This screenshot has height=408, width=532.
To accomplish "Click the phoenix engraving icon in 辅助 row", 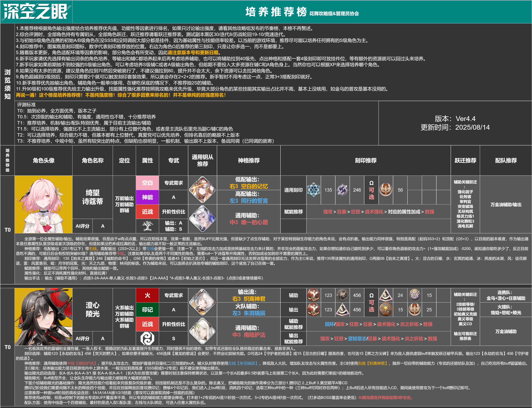I will pyautogui.click(x=314, y=295).
